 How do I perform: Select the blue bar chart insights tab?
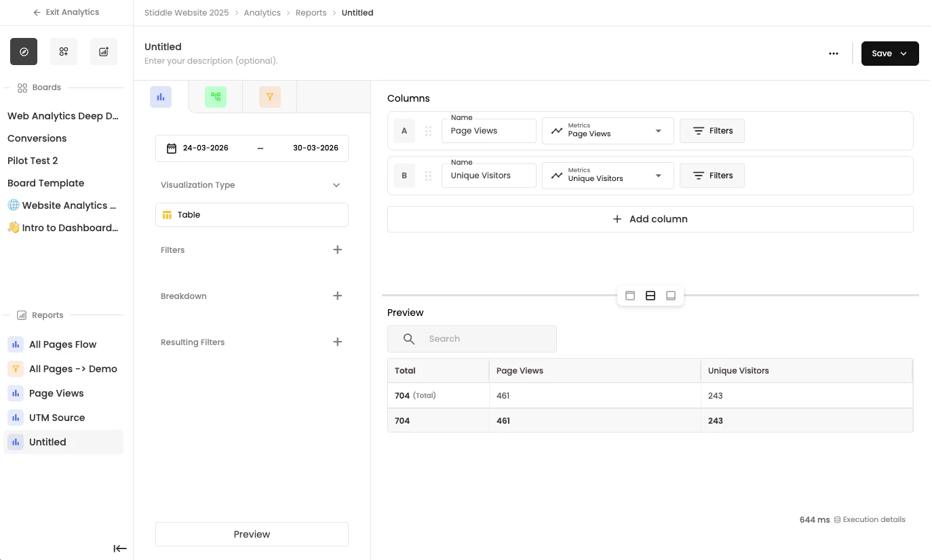click(x=161, y=97)
